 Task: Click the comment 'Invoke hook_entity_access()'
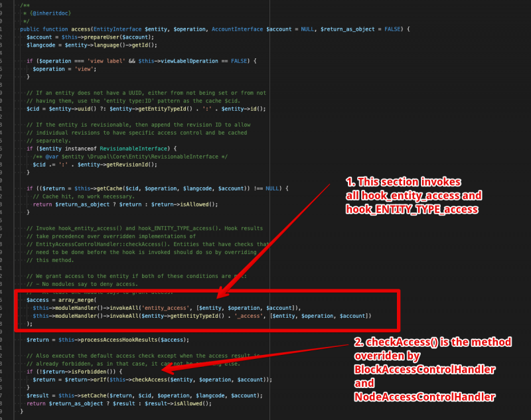(145, 228)
